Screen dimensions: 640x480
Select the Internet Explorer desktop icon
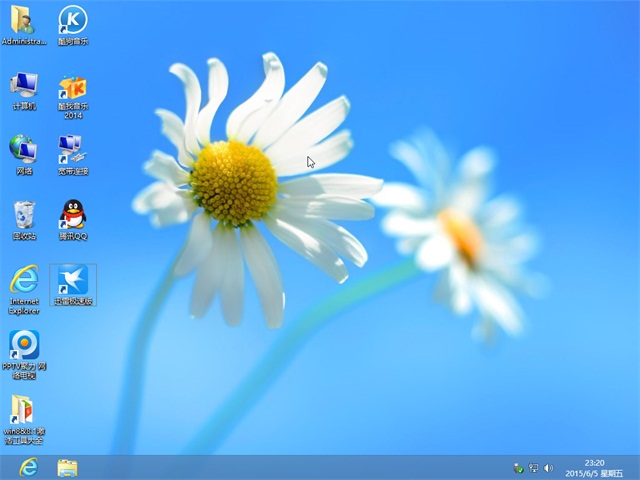(x=23, y=281)
